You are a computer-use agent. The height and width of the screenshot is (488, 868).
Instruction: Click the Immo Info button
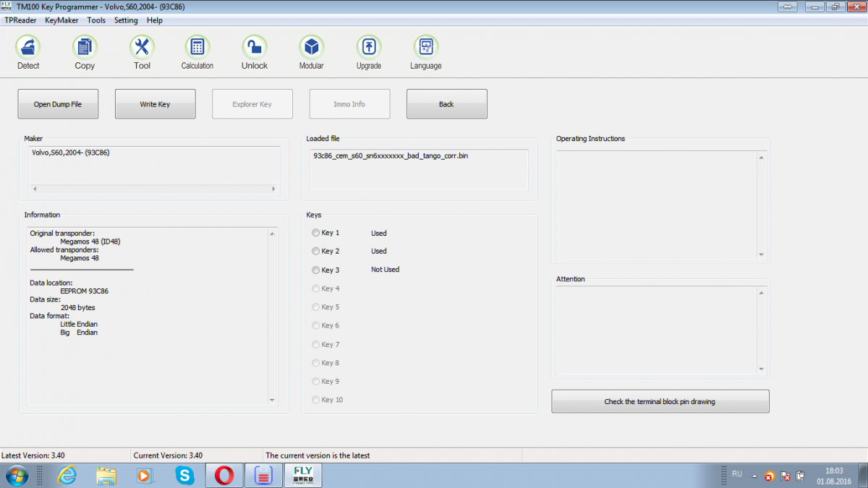coord(349,104)
